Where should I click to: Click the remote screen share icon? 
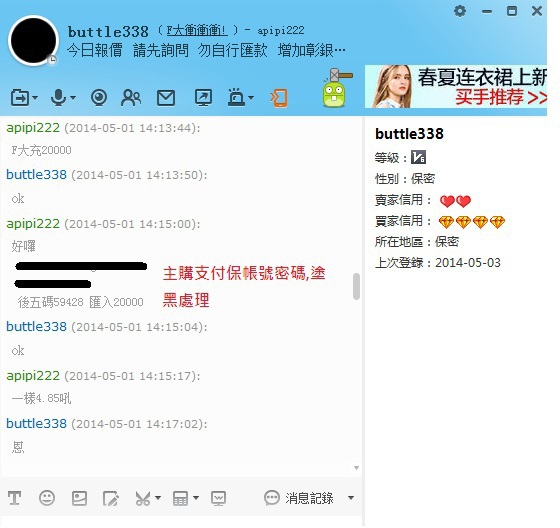point(203,97)
